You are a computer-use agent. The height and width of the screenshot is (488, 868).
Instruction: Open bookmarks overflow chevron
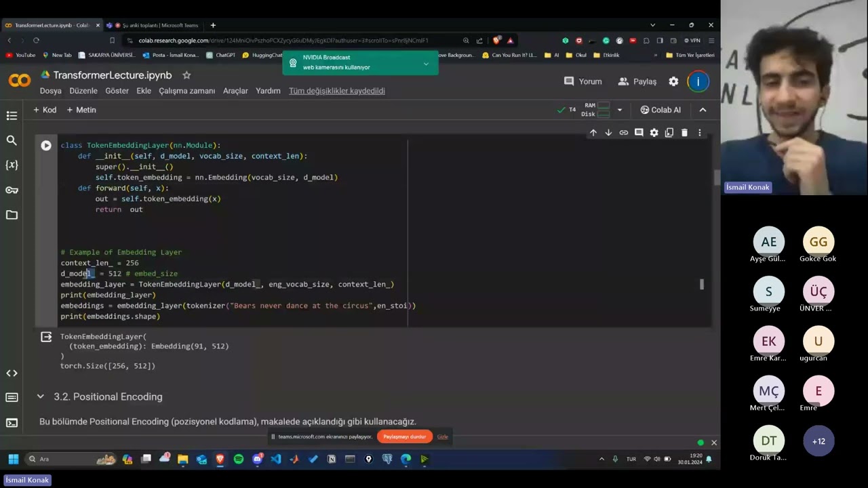(655, 55)
